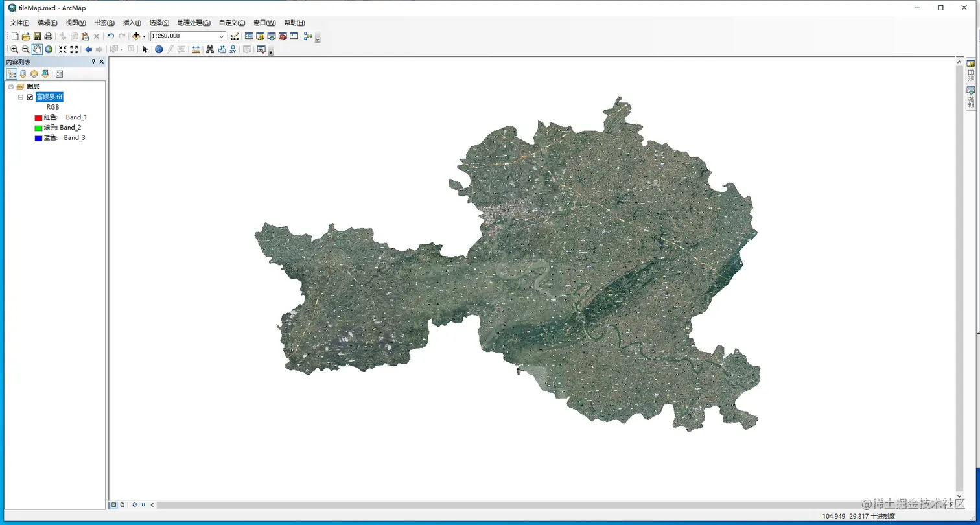Undo the last action
This screenshot has width=980, height=525.
pyautogui.click(x=110, y=36)
